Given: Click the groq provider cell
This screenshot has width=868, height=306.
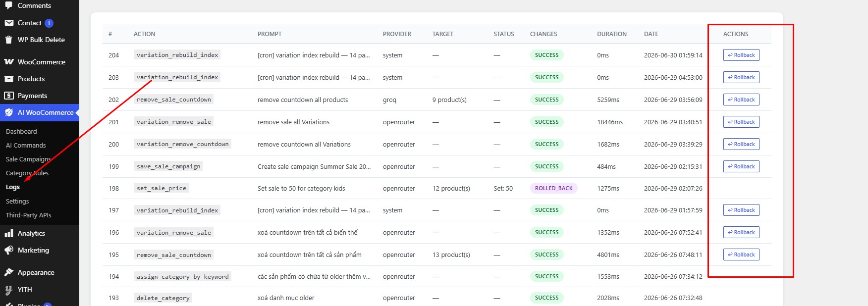Looking at the screenshot, I should (x=389, y=100).
